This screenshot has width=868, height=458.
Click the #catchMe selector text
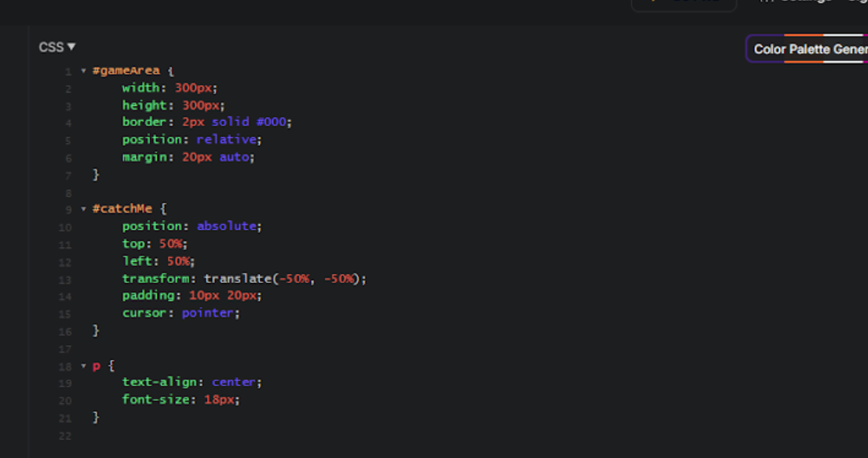coord(122,209)
